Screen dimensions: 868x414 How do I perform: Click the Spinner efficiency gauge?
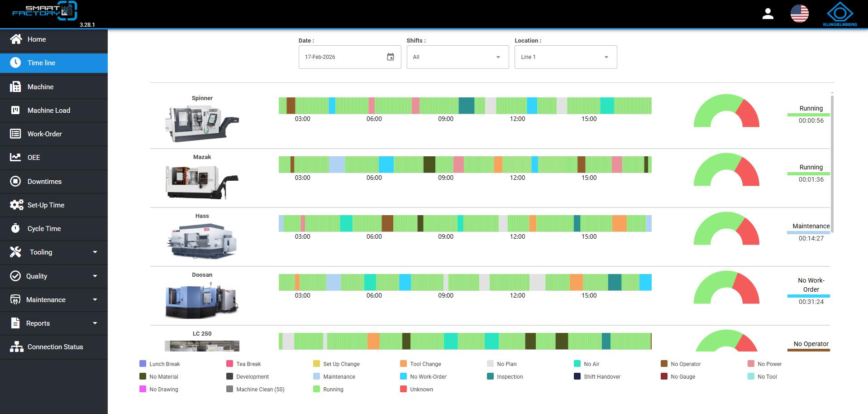point(726,111)
